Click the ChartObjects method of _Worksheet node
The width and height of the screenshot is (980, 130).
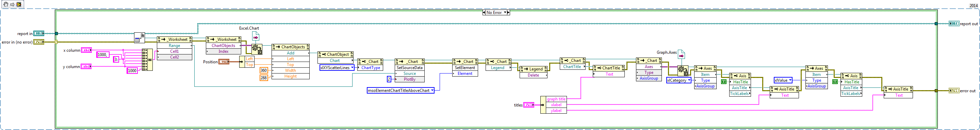pyautogui.click(x=223, y=46)
